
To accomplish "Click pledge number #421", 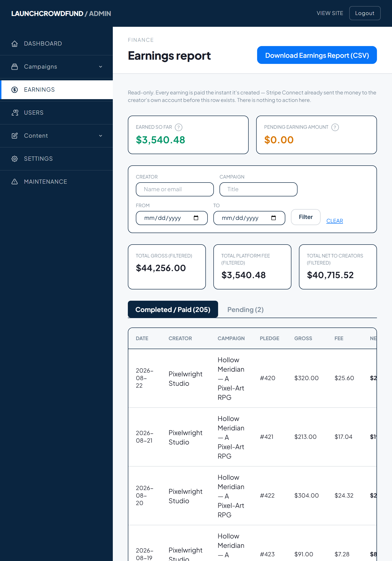I will coord(266,437).
